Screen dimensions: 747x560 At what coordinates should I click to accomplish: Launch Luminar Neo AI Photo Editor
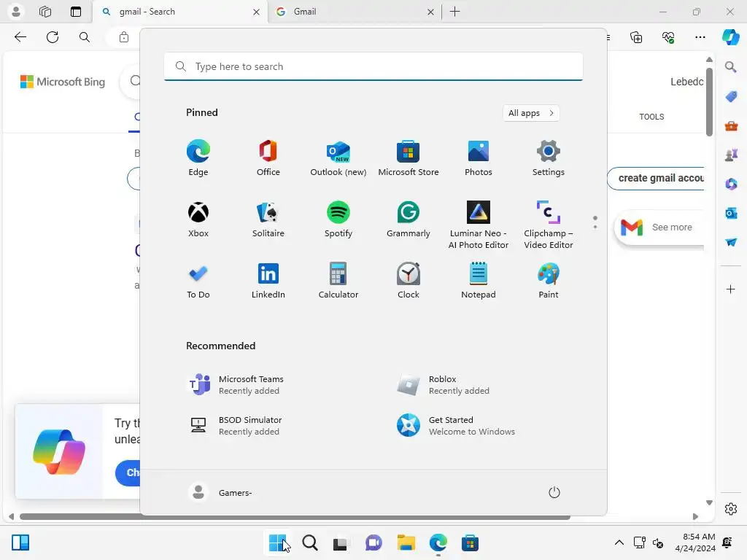(x=479, y=225)
